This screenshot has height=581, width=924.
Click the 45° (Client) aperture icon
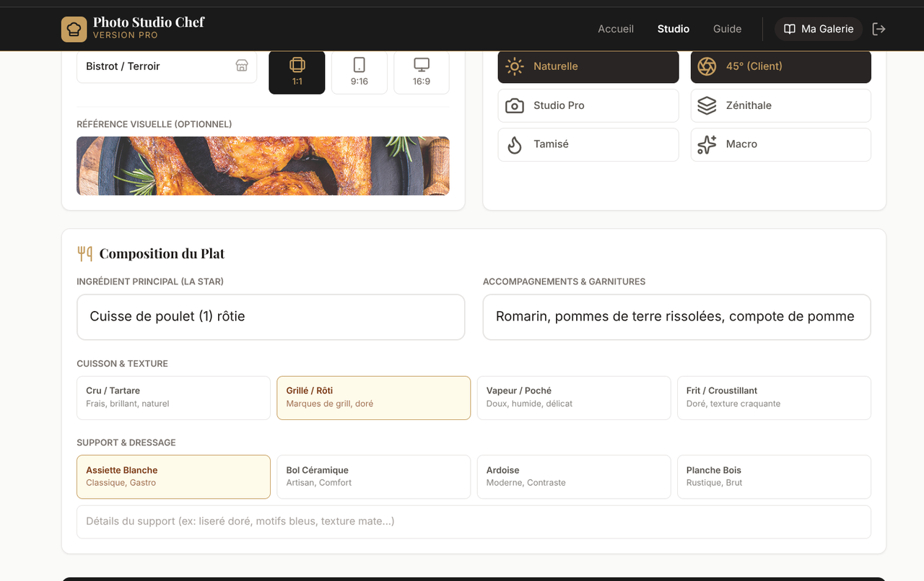point(706,66)
